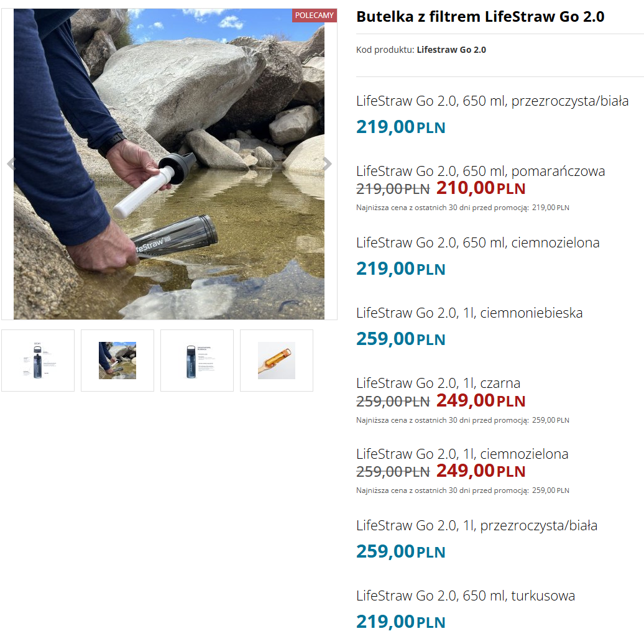Open the main product photo
The height and width of the screenshot is (644, 644).
[x=169, y=164]
